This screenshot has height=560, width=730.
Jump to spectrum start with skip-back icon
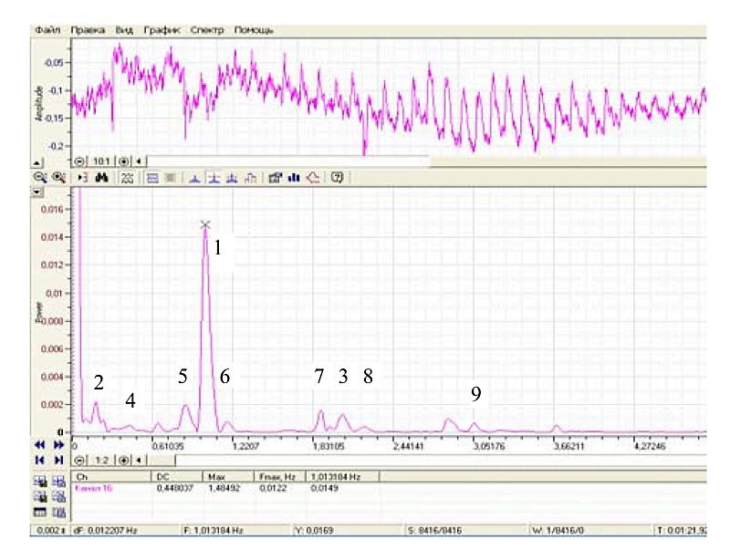pos(39,461)
